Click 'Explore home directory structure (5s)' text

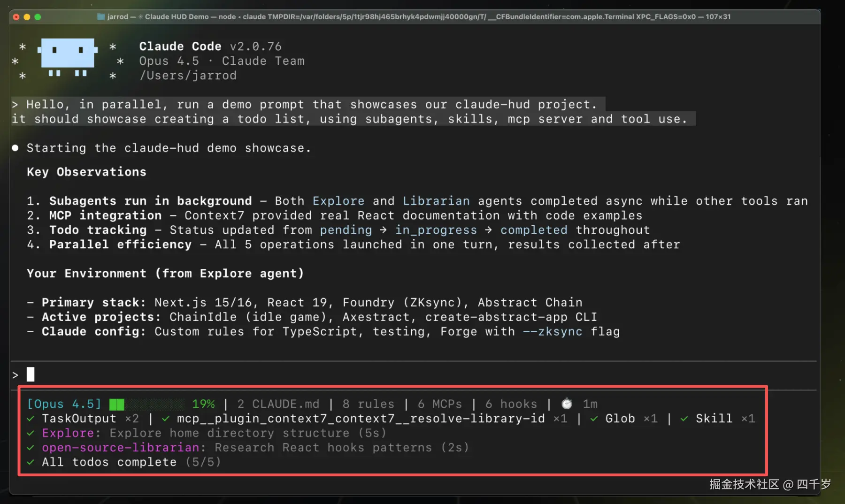(248, 433)
